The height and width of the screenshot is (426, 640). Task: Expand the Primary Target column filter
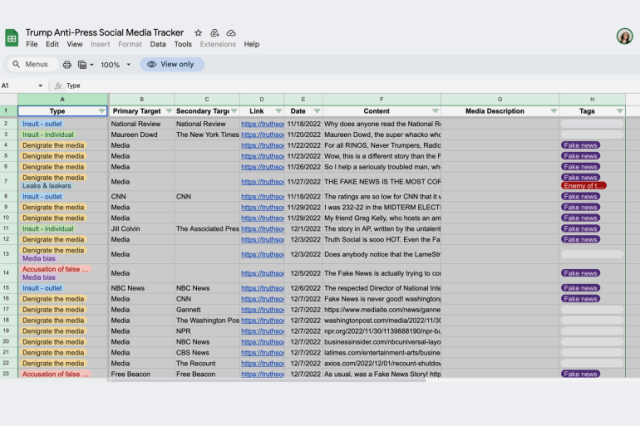pos(166,111)
